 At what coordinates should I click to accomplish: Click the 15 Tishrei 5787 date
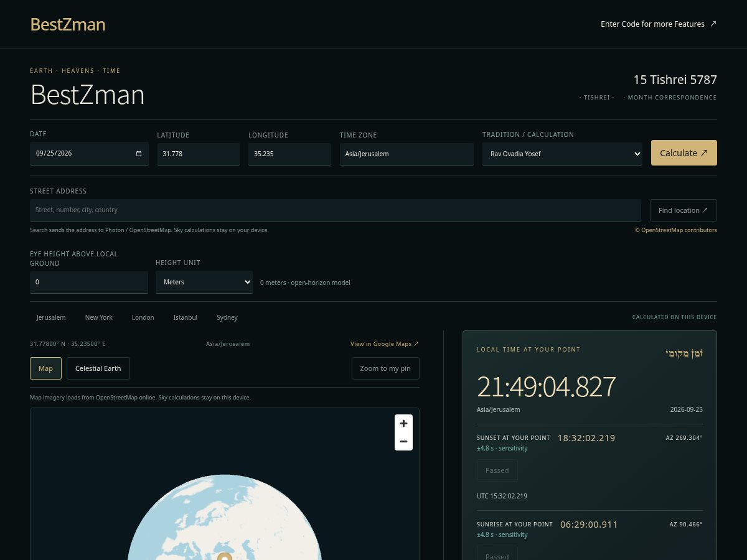675,80
